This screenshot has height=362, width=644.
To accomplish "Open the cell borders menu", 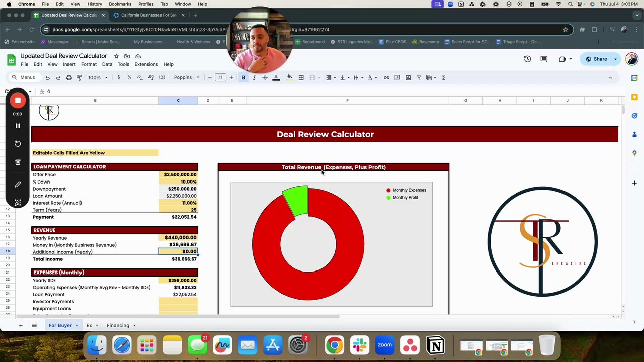I will click(301, 77).
